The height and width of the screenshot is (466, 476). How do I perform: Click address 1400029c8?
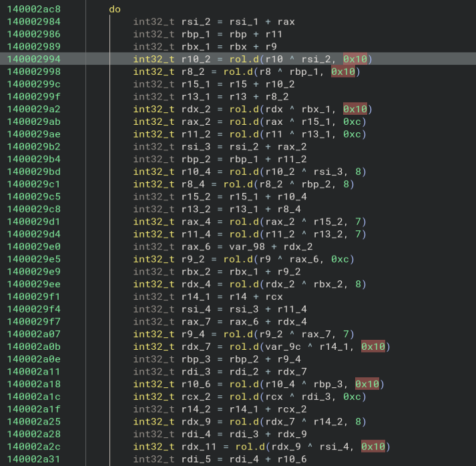click(33, 209)
